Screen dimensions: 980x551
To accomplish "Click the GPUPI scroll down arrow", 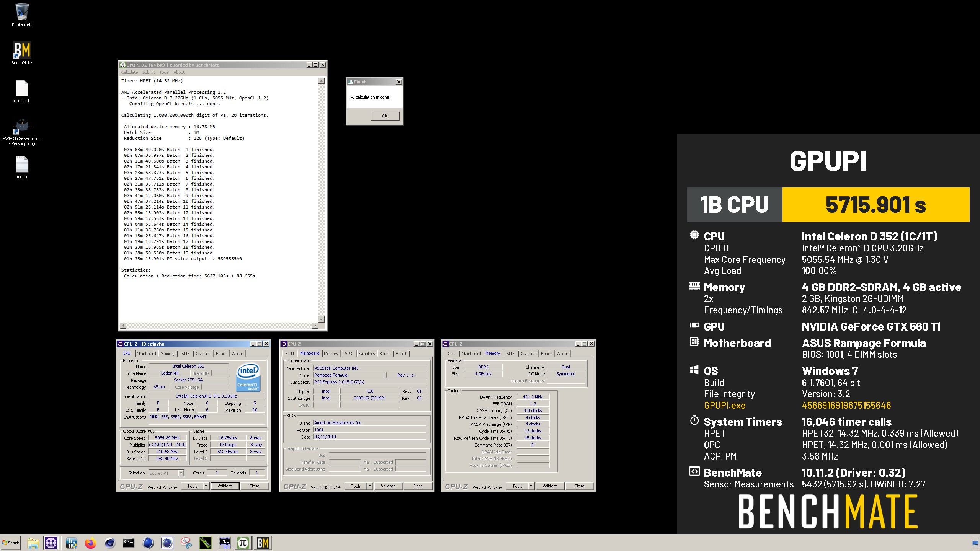I will (322, 319).
